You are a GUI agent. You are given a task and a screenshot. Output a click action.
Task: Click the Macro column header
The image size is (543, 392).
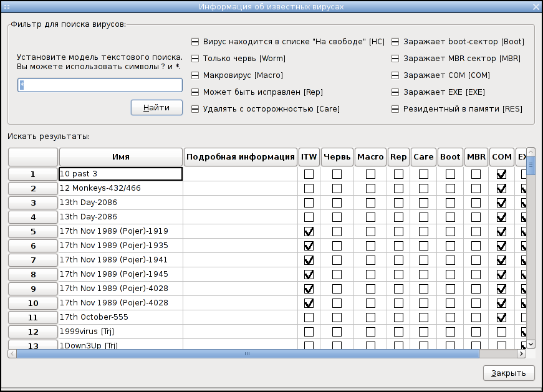(x=370, y=157)
